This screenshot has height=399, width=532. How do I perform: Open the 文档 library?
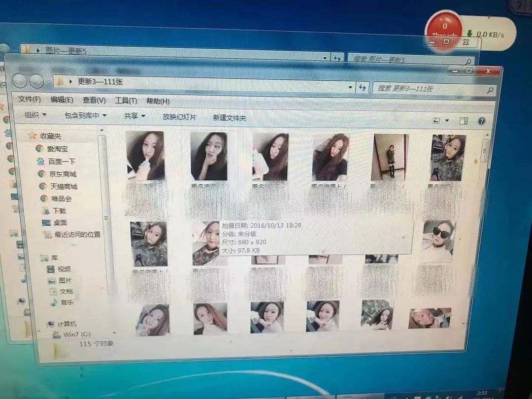66,291
